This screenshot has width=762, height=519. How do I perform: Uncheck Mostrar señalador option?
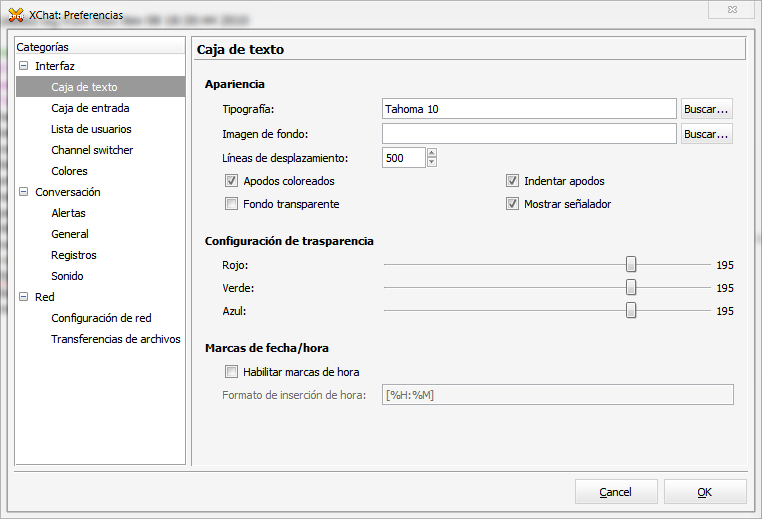513,204
